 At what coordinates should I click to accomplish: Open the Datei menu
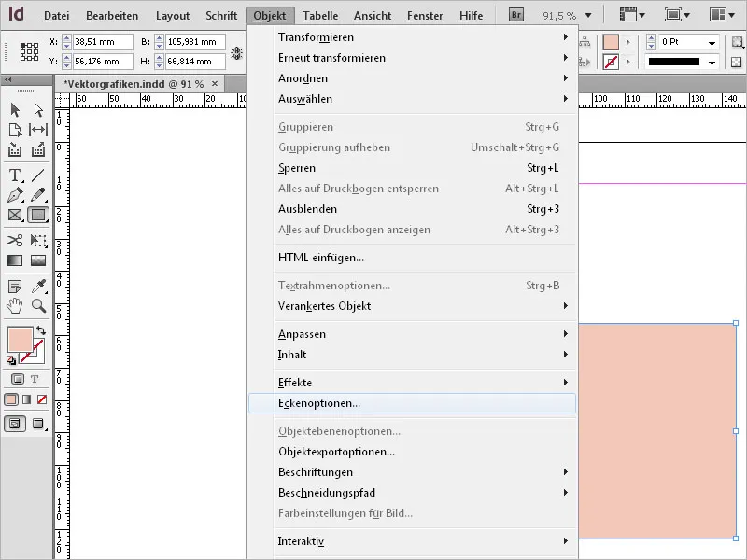pyautogui.click(x=56, y=16)
